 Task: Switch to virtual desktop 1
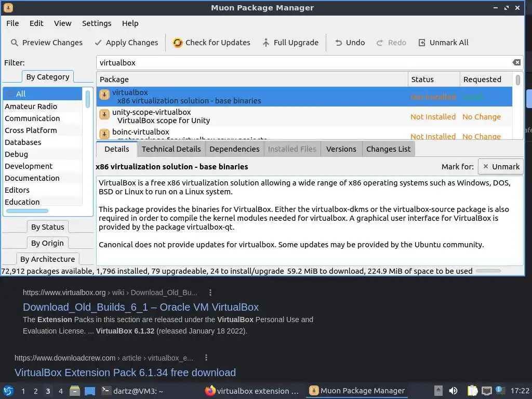[x=23, y=391]
